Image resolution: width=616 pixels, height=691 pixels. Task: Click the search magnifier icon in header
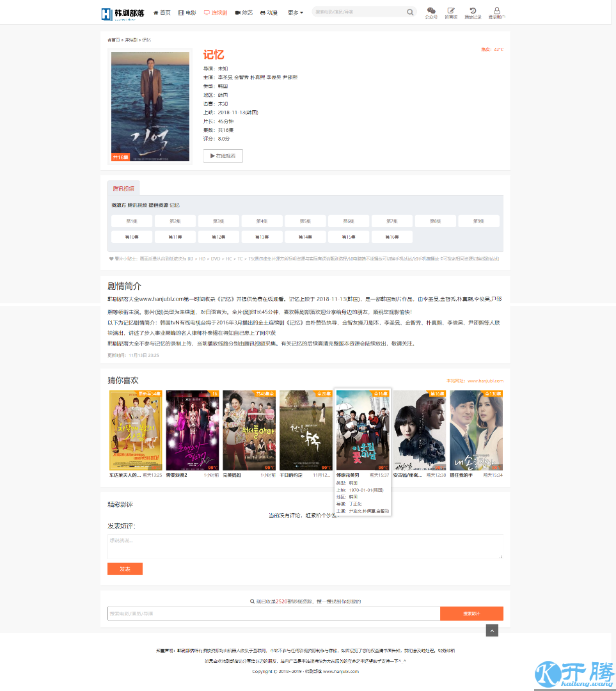(410, 12)
